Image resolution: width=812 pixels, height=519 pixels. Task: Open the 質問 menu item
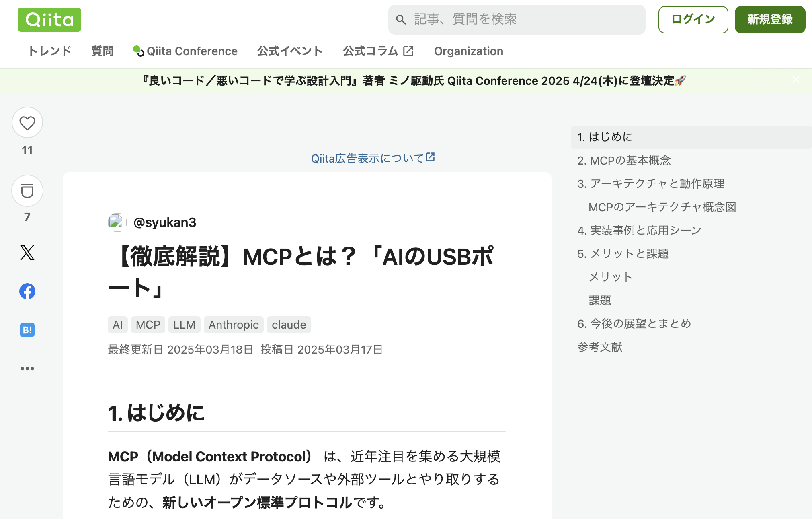click(102, 51)
